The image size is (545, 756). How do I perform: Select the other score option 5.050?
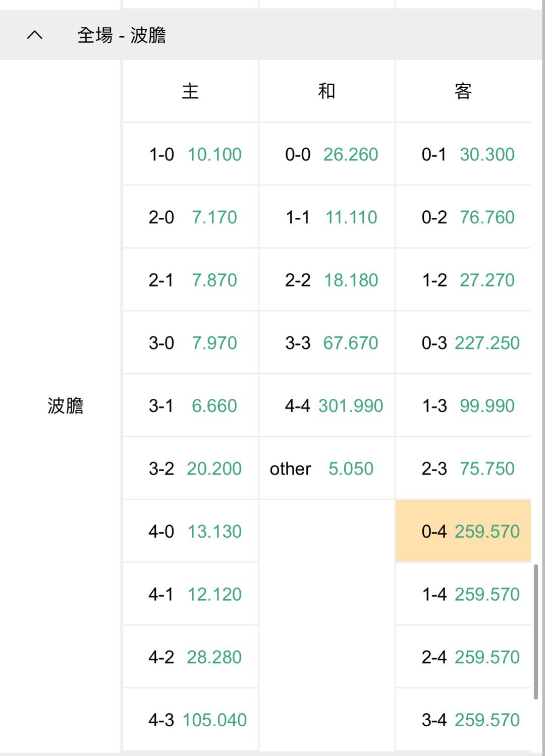click(327, 469)
